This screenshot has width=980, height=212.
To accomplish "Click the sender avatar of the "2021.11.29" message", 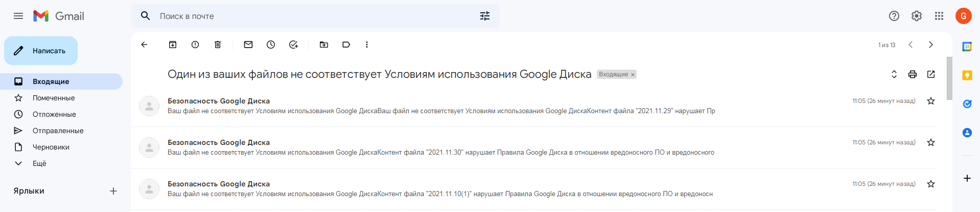I will tap(149, 106).
